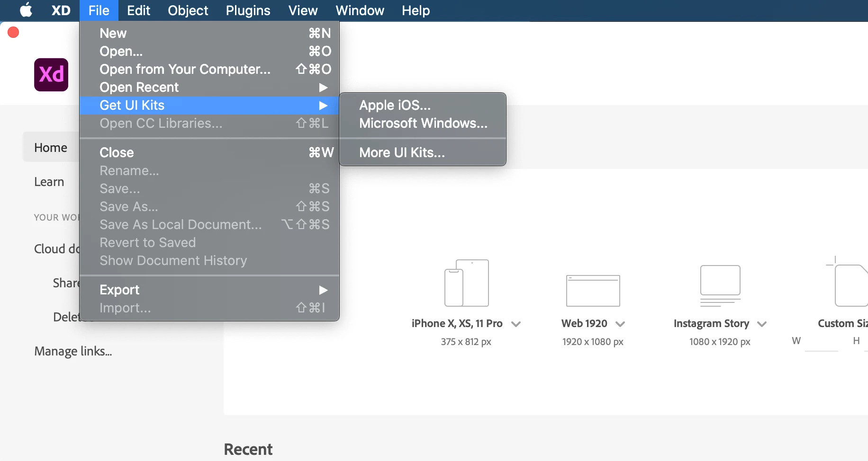Choose the Custom Size artboard icon
Image resolution: width=868 pixels, height=461 pixels.
point(848,282)
